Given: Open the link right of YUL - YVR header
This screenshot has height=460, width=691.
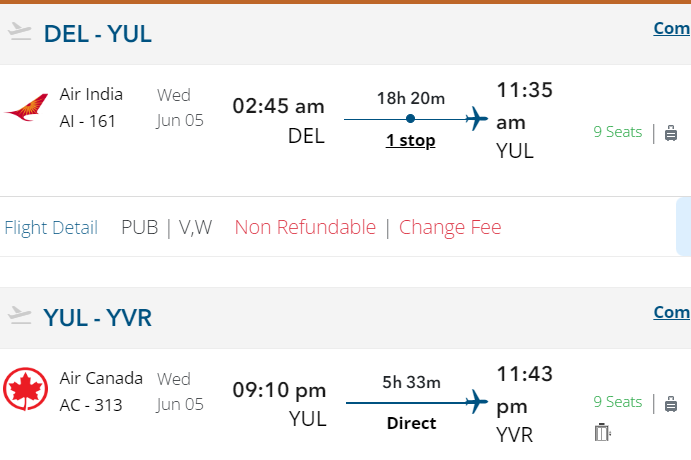Looking at the screenshot, I should tap(671, 312).
